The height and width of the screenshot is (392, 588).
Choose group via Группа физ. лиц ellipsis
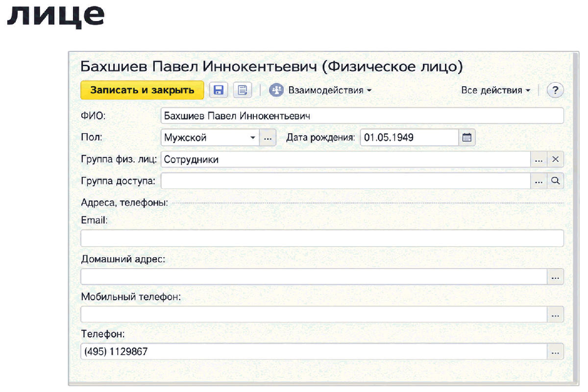pyautogui.click(x=539, y=159)
